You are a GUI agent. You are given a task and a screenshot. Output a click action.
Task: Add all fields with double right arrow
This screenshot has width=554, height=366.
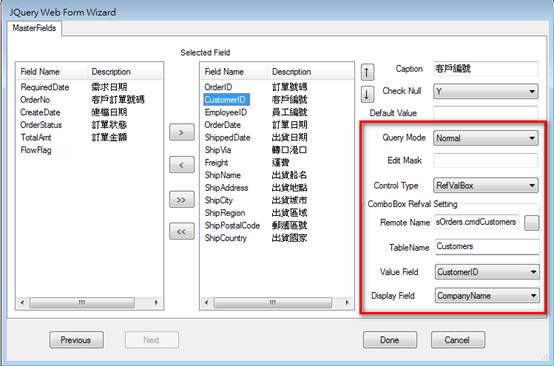[182, 199]
